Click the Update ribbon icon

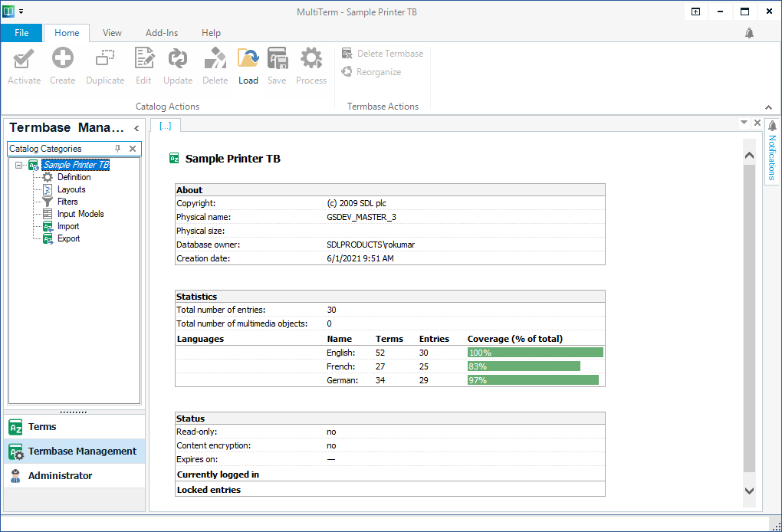pyautogui.click(x=178, y=59)
